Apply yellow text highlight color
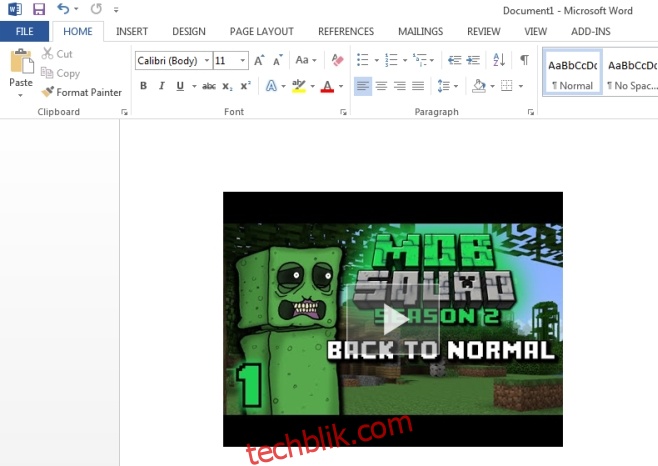Screen dimensions: 658x466 [x=299, y=86]
